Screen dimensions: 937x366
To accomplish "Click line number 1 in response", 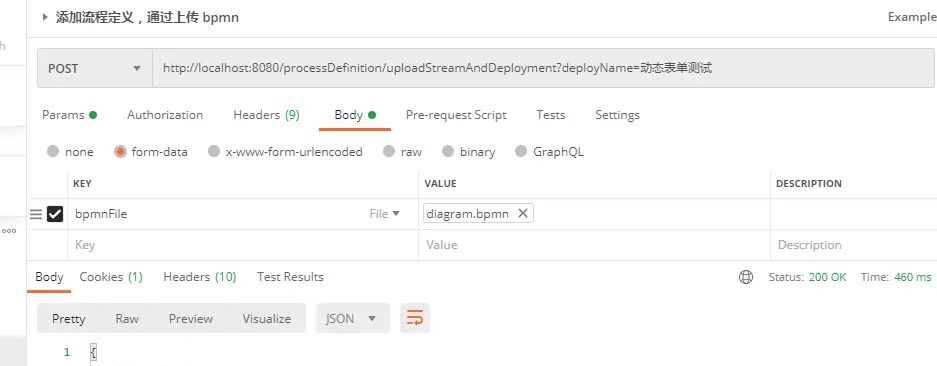I will pos(67,352).
